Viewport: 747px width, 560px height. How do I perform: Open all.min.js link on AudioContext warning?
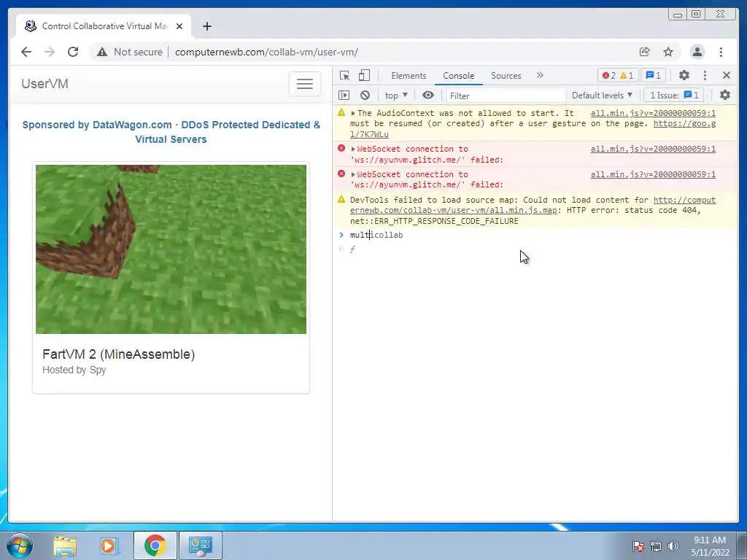653,113
